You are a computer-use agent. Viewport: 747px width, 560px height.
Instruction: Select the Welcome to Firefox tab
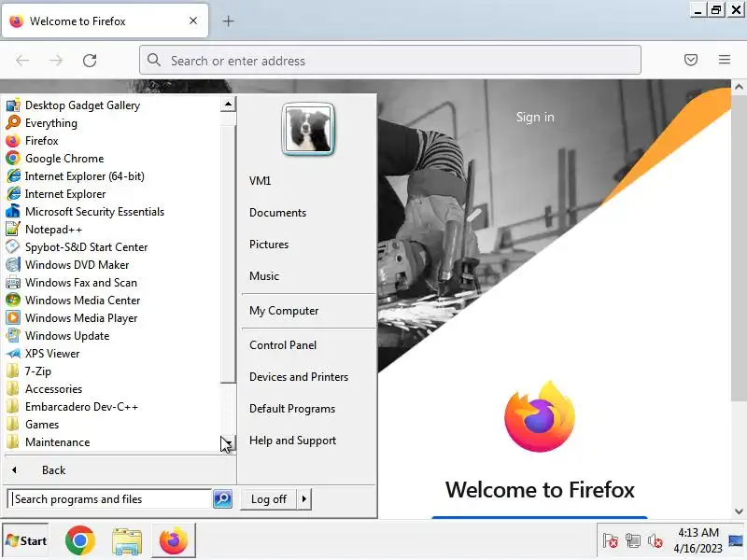105,21
